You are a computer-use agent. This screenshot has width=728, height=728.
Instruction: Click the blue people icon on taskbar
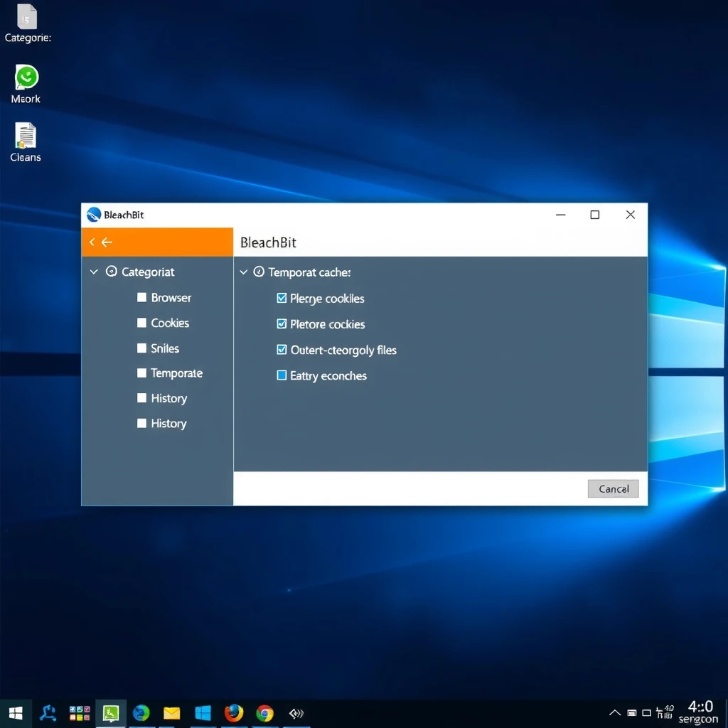point(48,713)
